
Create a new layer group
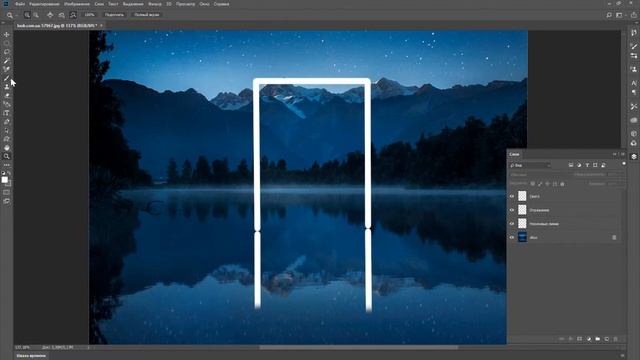(x=598, y=339)
